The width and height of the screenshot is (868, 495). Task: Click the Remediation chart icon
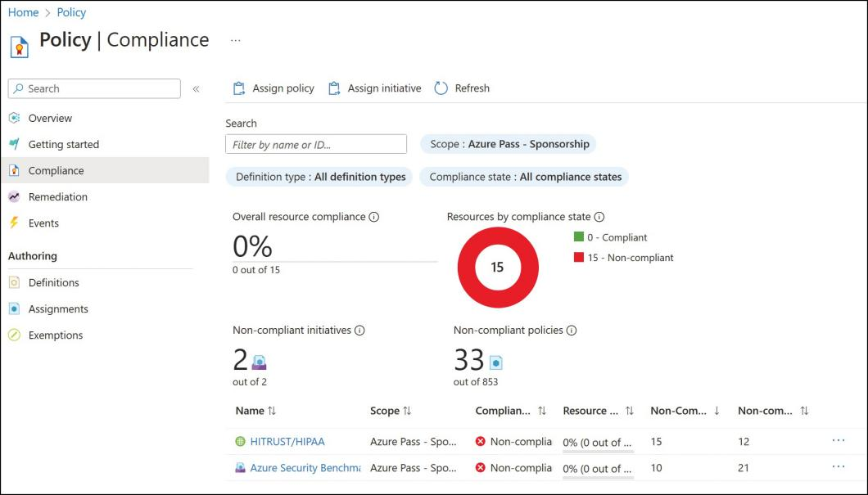(15, 197)
